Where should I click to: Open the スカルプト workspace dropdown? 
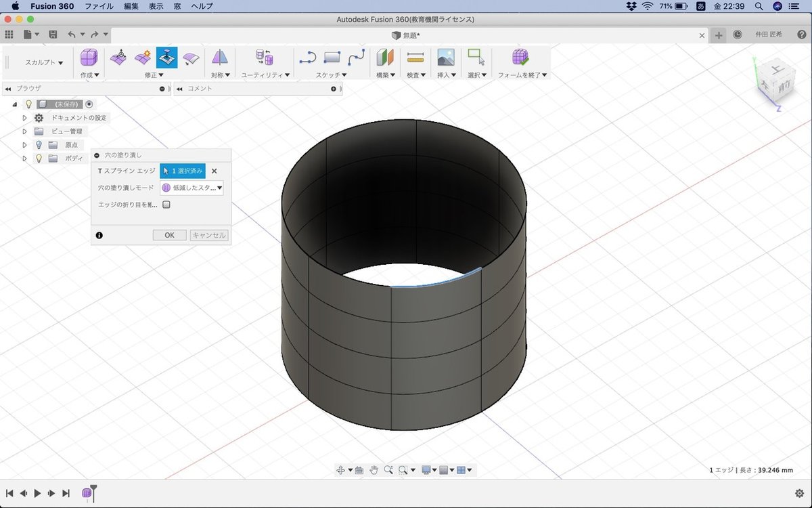point(44,62)
